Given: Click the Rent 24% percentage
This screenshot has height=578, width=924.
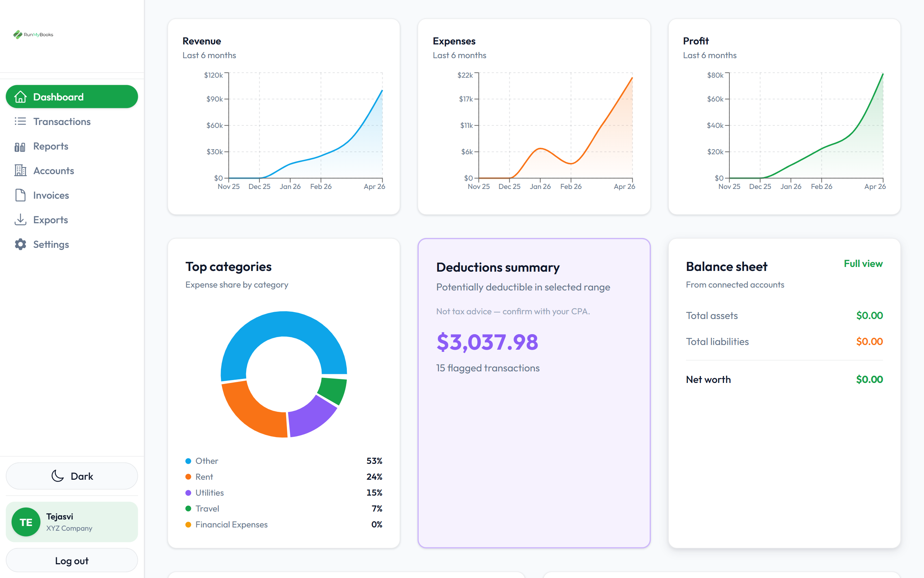Looking at the screenshot, I should tap(374, 477).
